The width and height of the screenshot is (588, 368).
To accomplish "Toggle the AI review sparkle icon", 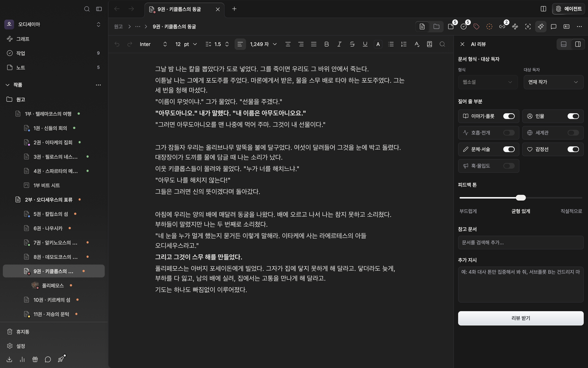I will pos(541,27).
